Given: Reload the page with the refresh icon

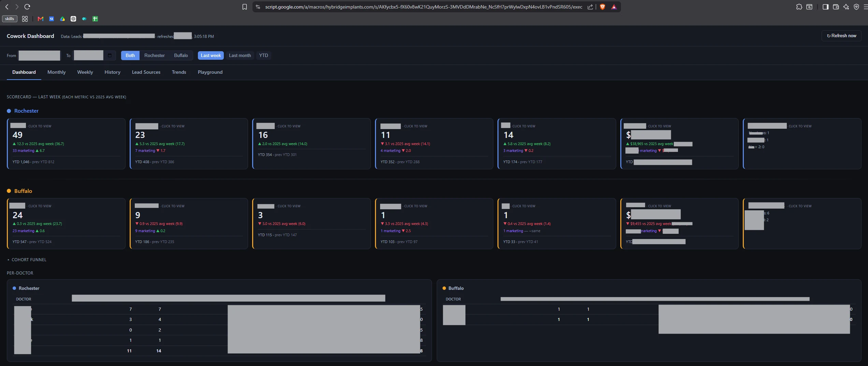Looking at the screenshot, I should [x=27, y=7].
